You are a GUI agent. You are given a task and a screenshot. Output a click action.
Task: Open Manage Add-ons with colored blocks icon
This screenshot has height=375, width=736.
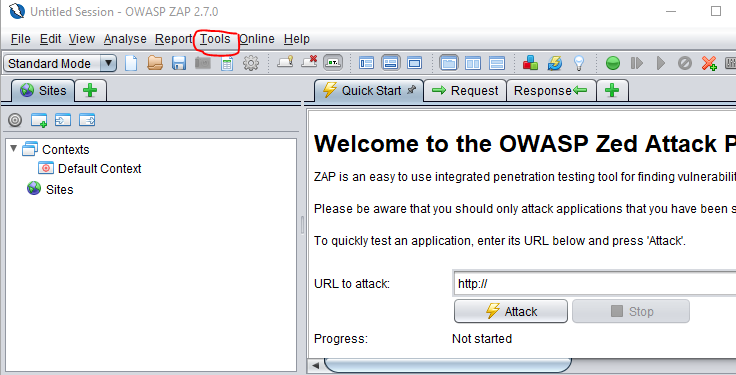[x=530, y=63]
